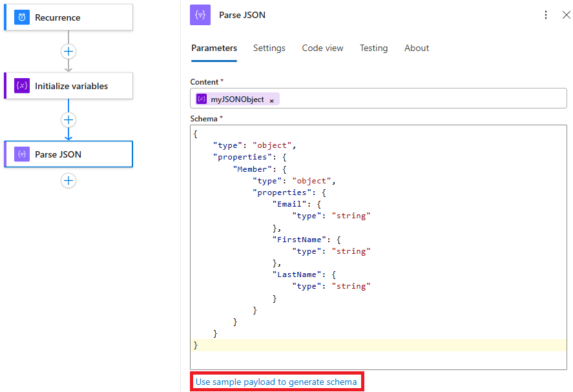The height and width of the screenshot is (392, 573).
Task: Select the Recurrence trigger card
Action: (68, 17)
